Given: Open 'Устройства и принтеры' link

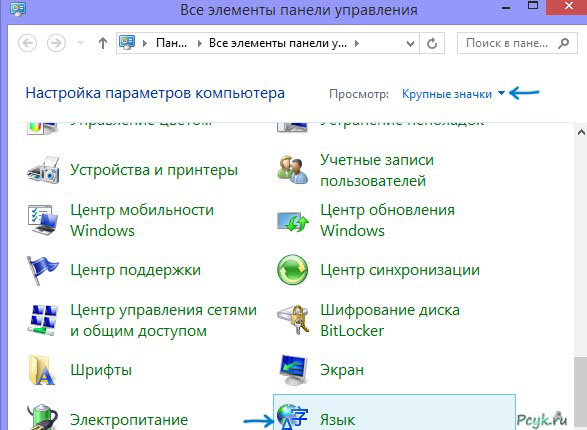Looking at the screenshot, I should point(154,170).
